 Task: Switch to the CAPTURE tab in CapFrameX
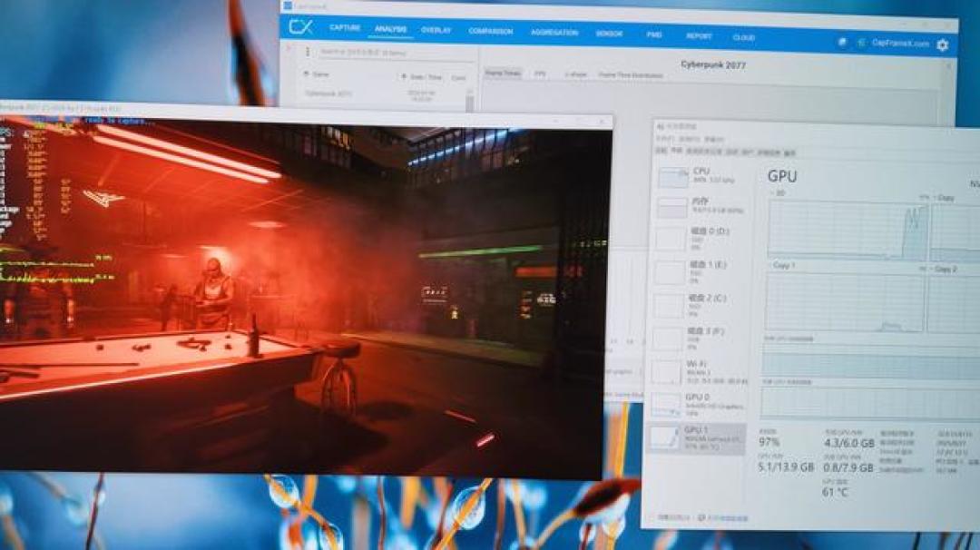[x=345, y=28]
